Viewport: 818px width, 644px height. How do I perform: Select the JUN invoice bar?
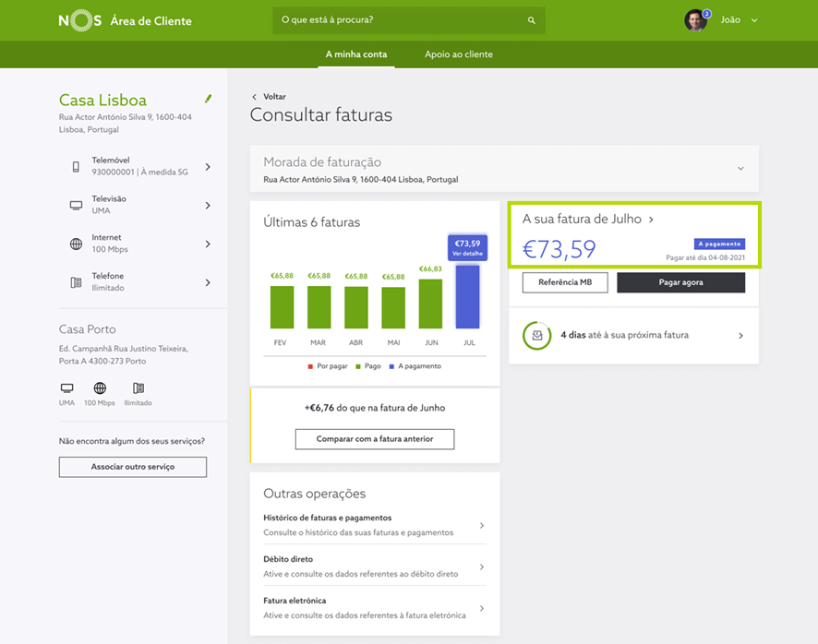[x=430, y=304]
